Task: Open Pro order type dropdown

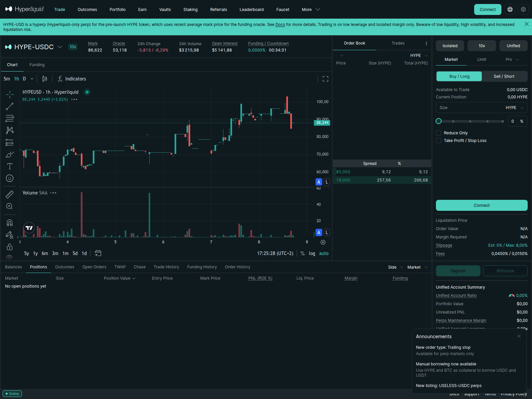Action: (512, 60)
